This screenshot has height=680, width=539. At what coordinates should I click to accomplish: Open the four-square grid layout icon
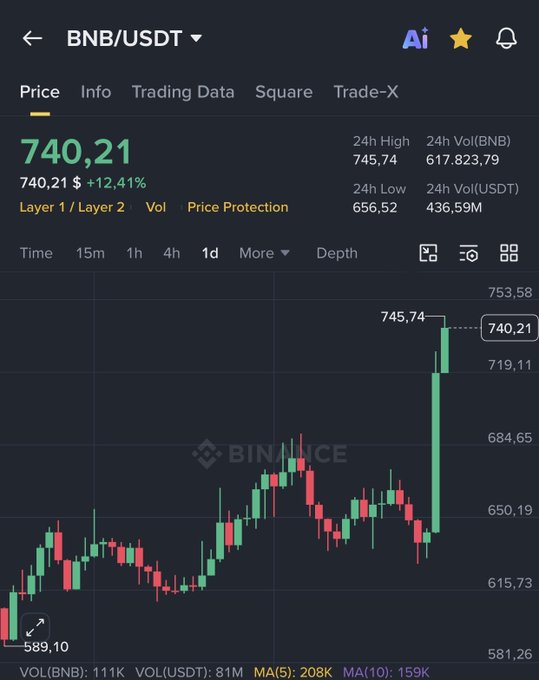(509, 253)
